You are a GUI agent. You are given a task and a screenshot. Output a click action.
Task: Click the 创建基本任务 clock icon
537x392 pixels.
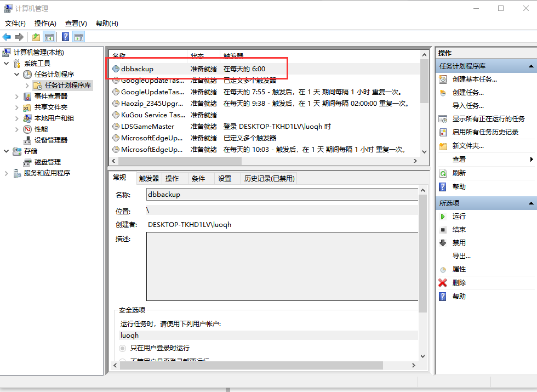(443, 79)
